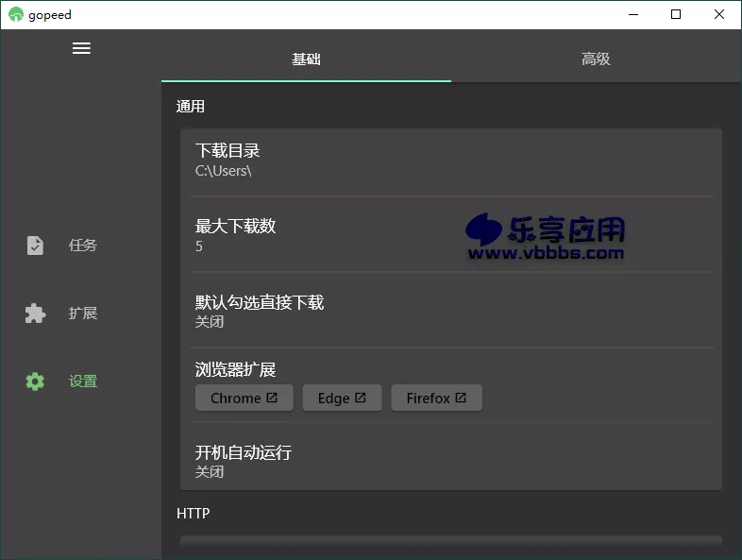742x560 pixels.
Task: Close the gopeed window
Action: 718,15
